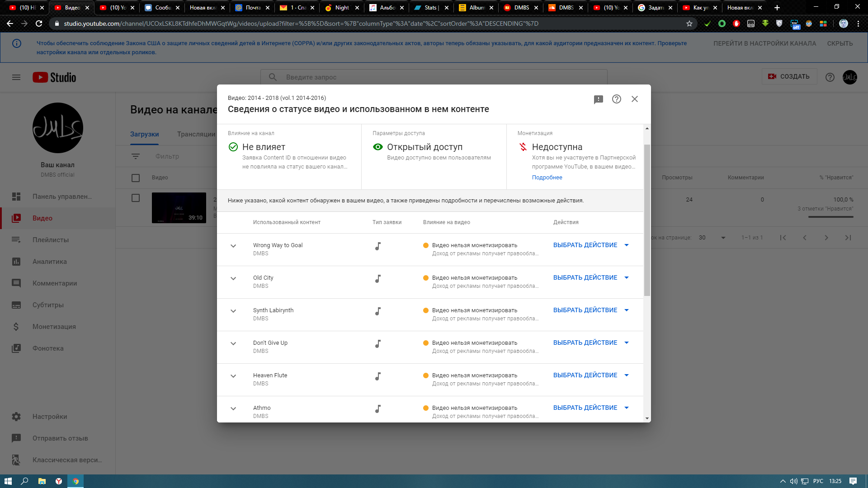Expand the Athmo claim row
Image resolution: width=868 pixels, height=488 pixels.
[233, 408]
